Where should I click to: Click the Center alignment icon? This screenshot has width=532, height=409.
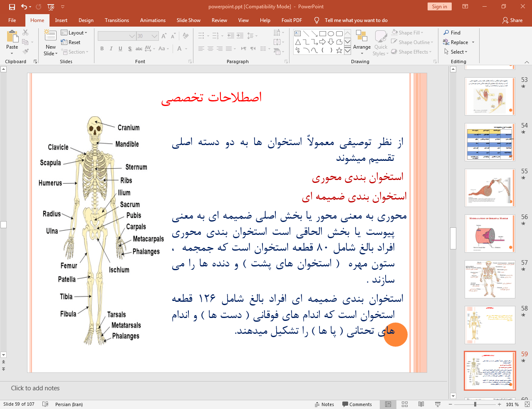(210, 49)
